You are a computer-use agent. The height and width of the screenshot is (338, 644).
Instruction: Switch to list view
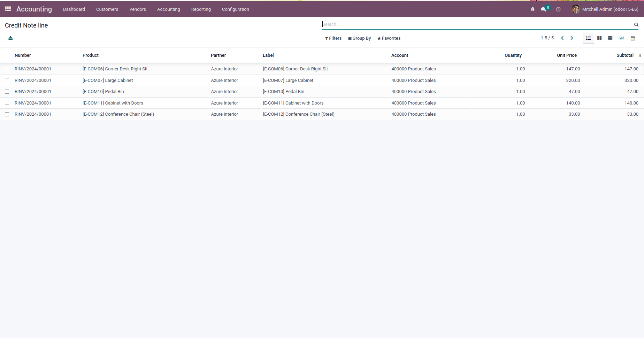(x=588, y=38)
